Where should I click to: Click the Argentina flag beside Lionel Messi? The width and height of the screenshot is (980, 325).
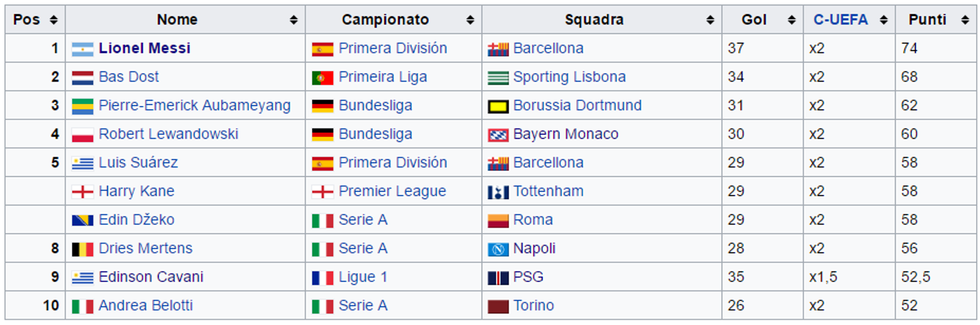(82, 49)
